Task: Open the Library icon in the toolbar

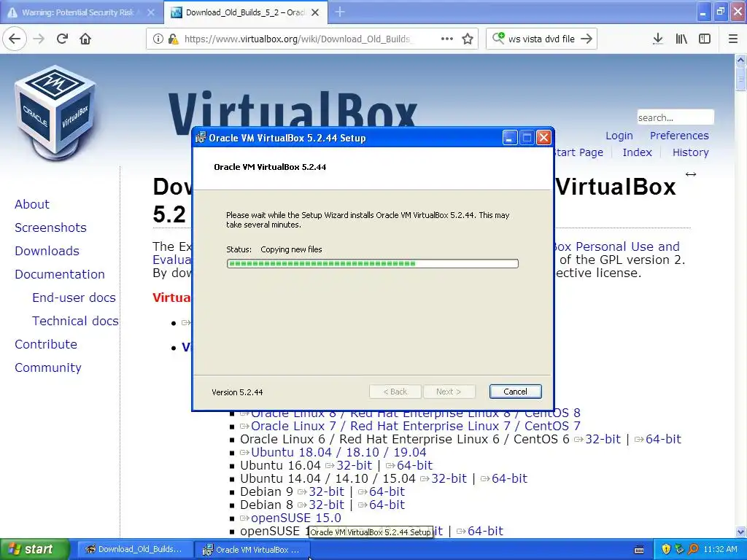Action: click(x=681, y=39)
